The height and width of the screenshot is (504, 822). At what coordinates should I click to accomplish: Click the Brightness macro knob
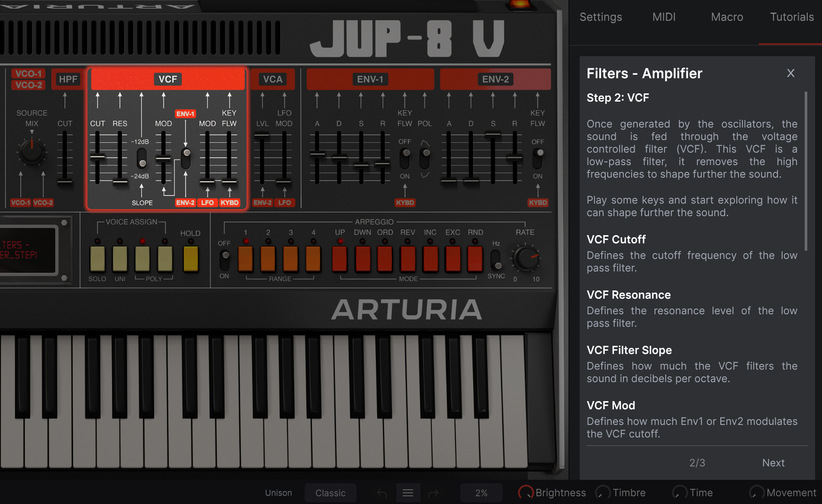tap(526, 492)
